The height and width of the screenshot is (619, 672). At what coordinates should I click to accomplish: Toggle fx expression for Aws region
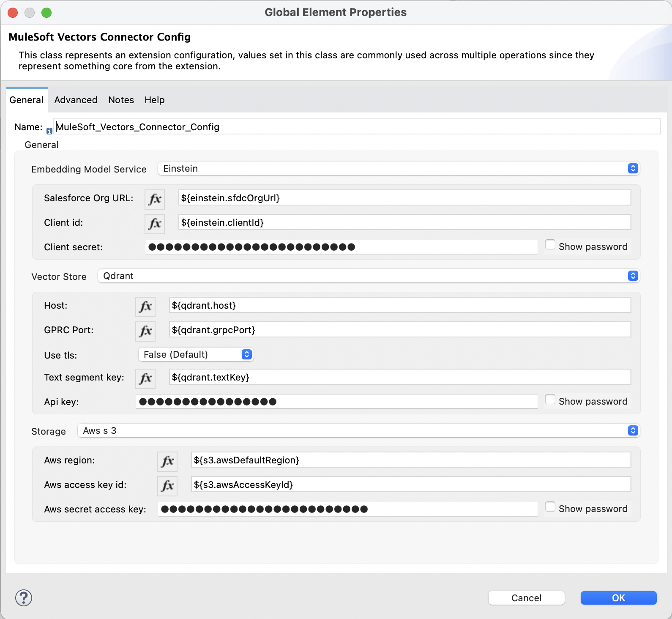point(167,461)
